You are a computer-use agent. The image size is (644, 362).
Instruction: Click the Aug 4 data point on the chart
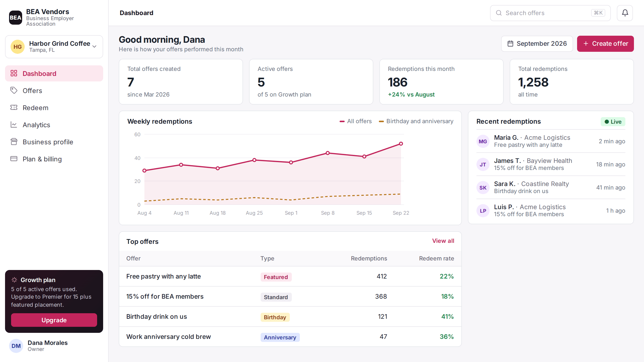pyautogui.click(x=144, y=170)
